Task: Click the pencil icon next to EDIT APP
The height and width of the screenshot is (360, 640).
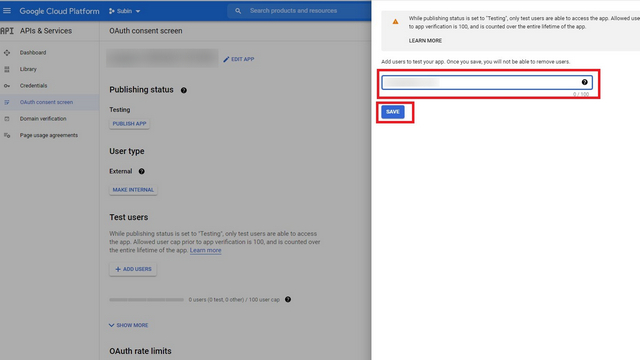Action: [x=226, y=59]
